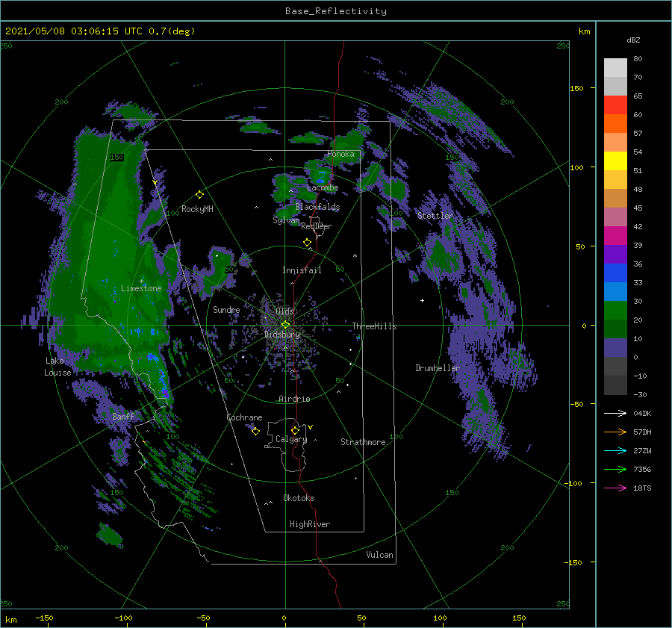Click the Lacombe label
The width and height of the screenshot is (672, 628).
pyautogui.click(x=323, y=187)
